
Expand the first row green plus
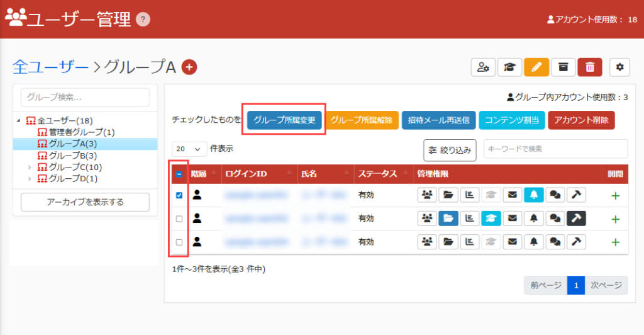[615, 196]
